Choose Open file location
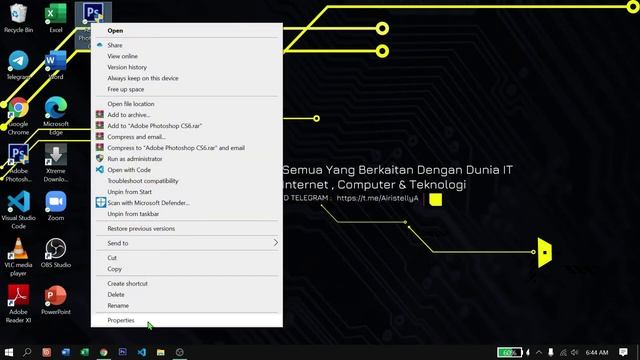This screenshot has width=640, height=360. click(x=187, y=104)
